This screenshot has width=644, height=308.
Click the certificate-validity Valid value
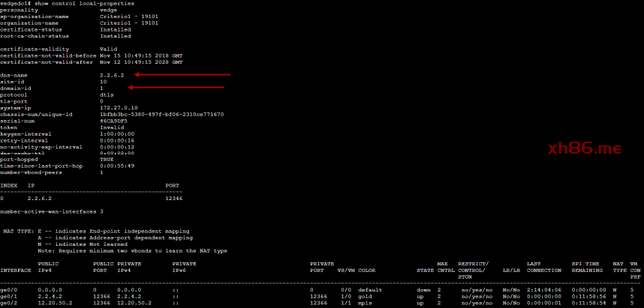[x=108, y=48]
